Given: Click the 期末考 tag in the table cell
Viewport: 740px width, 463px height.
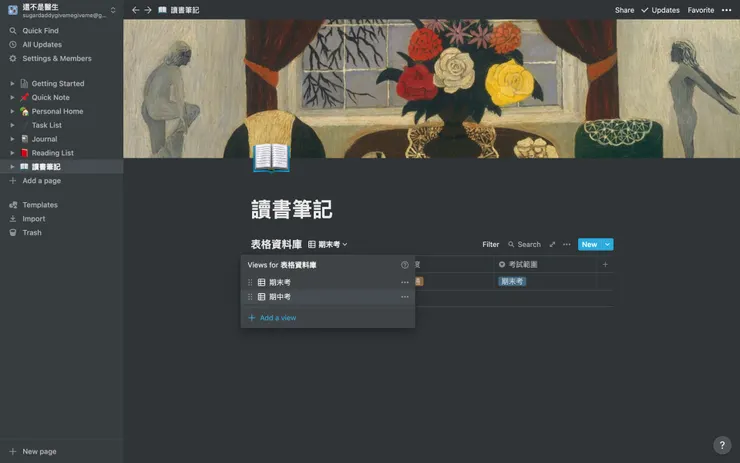Looking at the screenshot, I should (512, 282).
